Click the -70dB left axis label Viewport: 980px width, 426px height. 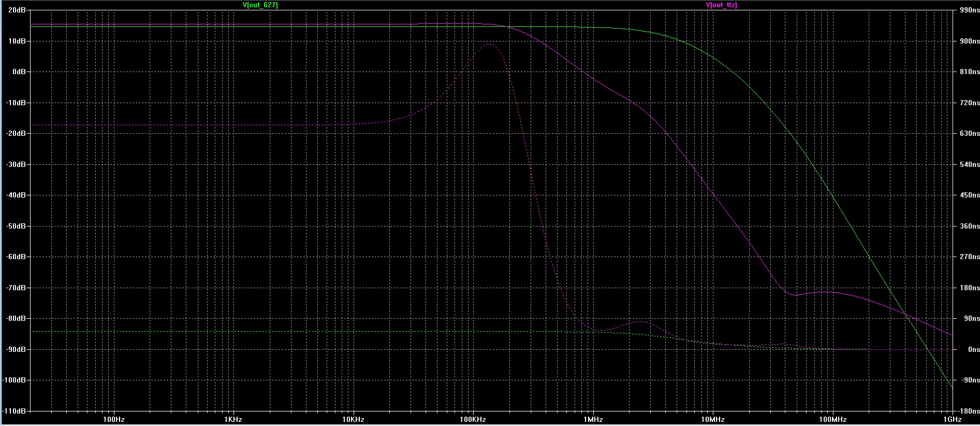click(x=16, y=288)
